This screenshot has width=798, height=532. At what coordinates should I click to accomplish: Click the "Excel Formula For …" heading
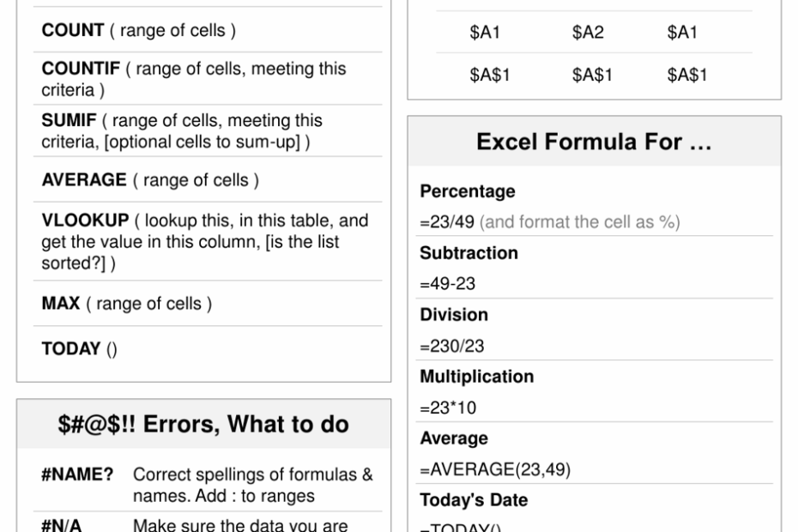point(594,142)
